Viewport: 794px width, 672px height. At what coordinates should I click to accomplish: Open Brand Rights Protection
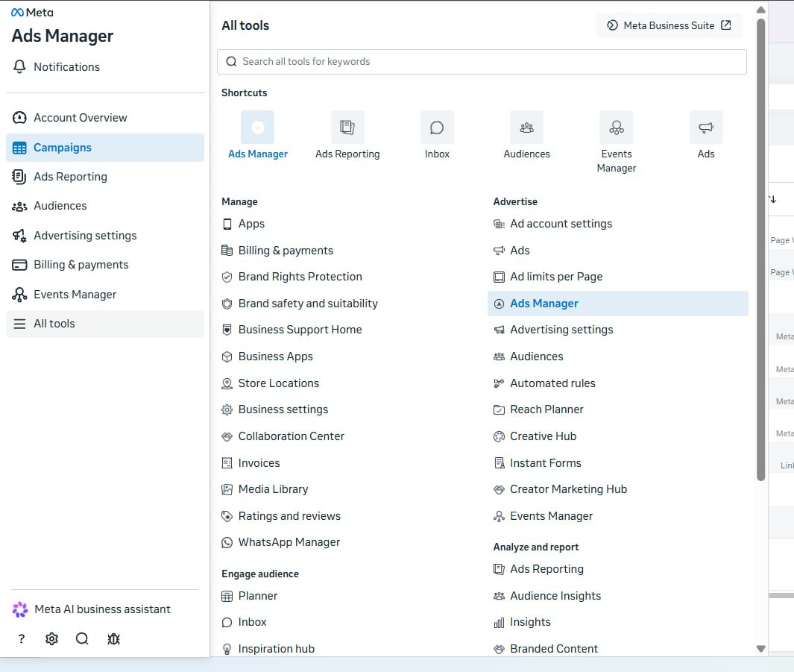pos(292,277)
